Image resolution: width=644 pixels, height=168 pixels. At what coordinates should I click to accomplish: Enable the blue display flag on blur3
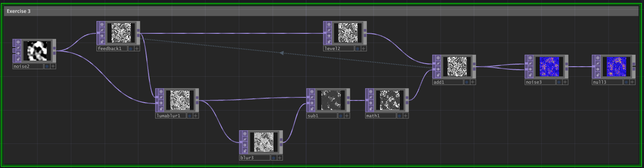(274, 158)
